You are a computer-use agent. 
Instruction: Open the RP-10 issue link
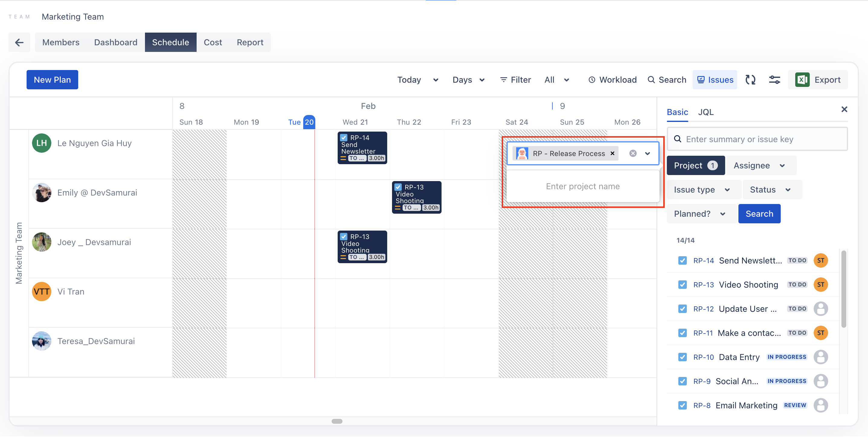pyautogui.click(x=703, y=358)
